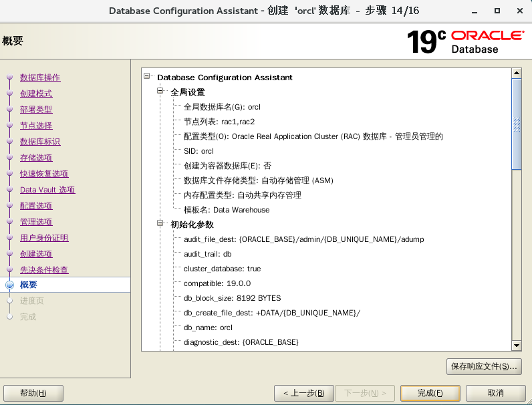Click the window menu icon in title bar

[8, 11]
